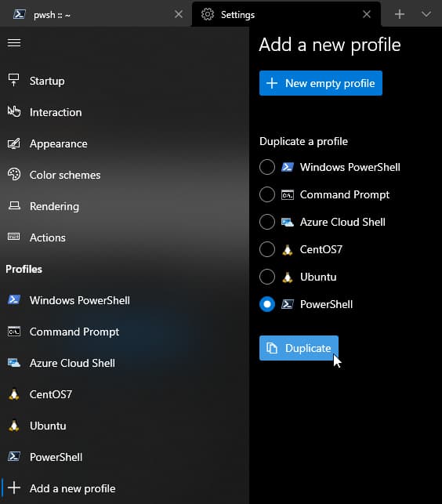Select Windows PowerShell radio button to duplicate
442x504 pixels.
(x=266, y=167)
